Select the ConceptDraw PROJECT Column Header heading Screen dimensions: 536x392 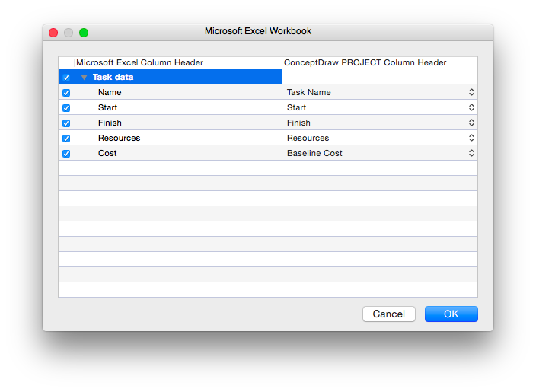pyautogui.click(x=365, y=62)
